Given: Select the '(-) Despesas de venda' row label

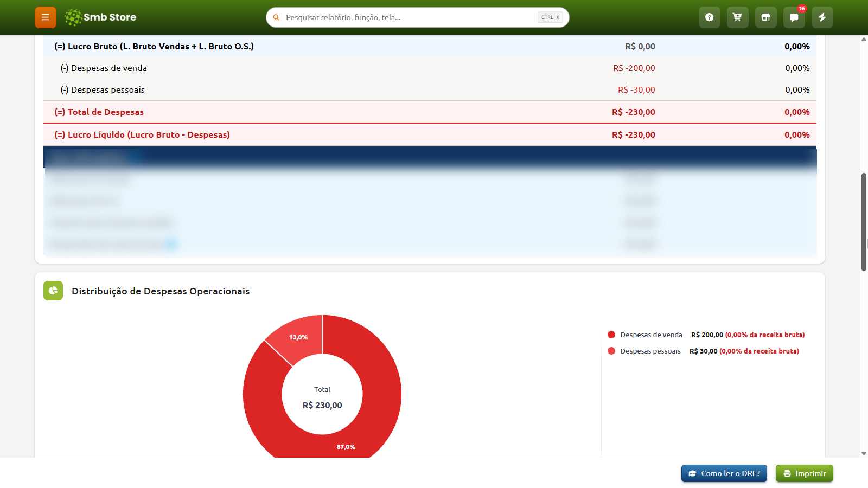Looking at the screenshot, I should tap(104, 68).
